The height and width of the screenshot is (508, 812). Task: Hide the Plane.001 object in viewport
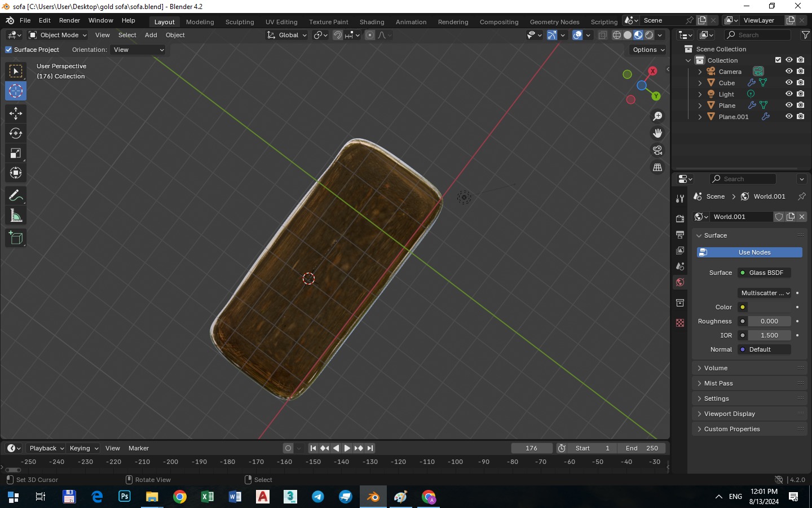coord(789,116)
